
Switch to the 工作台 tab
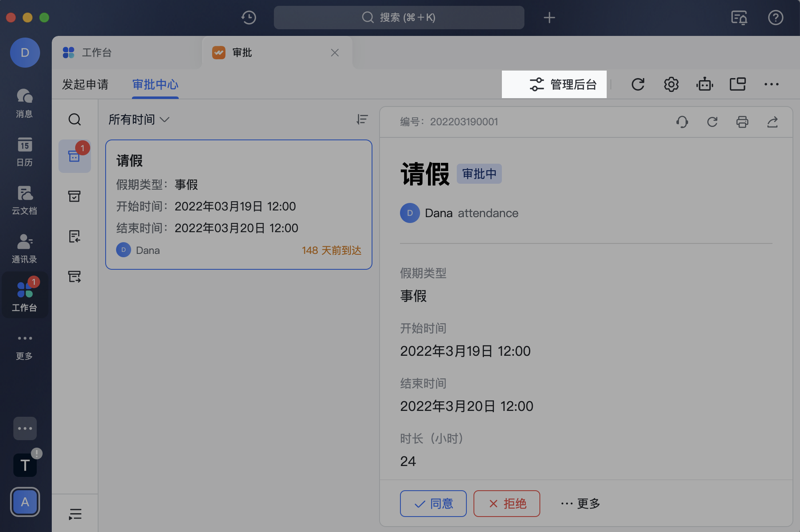click(127, 53)
